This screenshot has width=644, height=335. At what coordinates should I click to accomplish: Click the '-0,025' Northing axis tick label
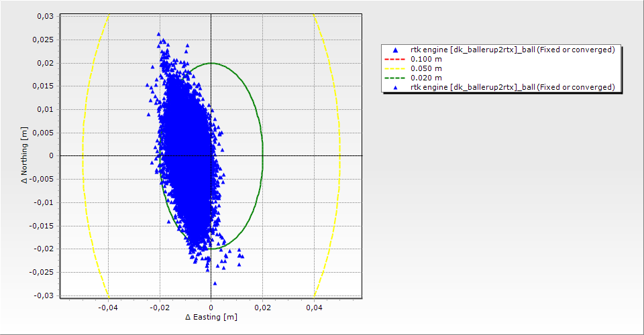[x=42, y=272]
